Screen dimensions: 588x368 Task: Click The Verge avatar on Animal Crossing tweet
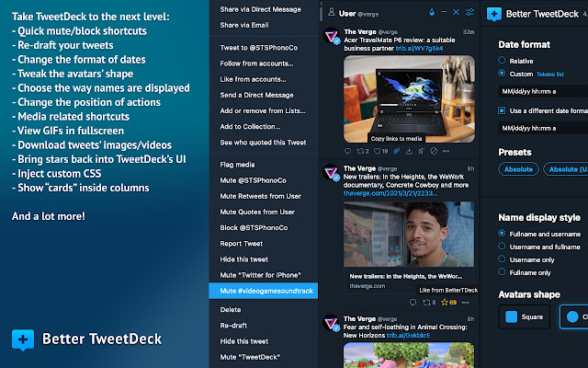tap(332, 323)
